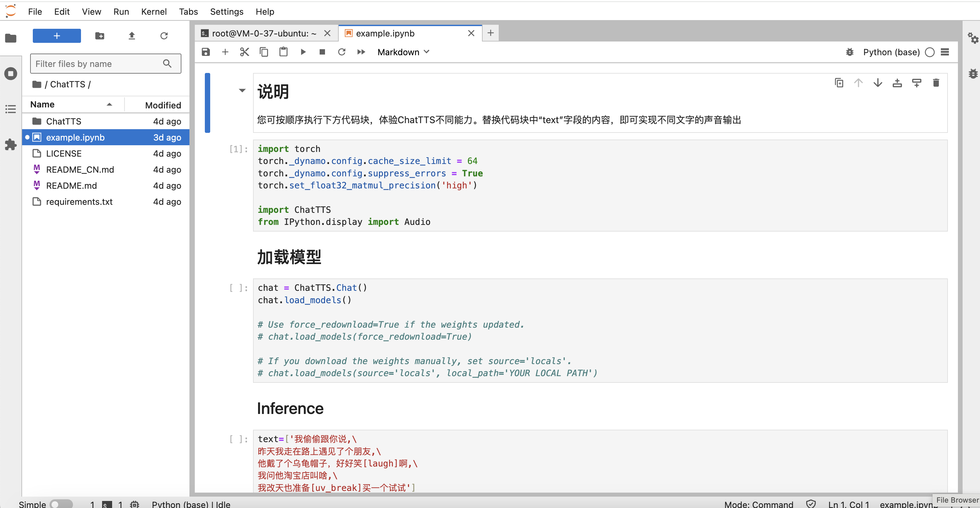Save the notebook with the disk icon
The width and height of the screenshot is (980, 508).
click(x=206, y=52)
